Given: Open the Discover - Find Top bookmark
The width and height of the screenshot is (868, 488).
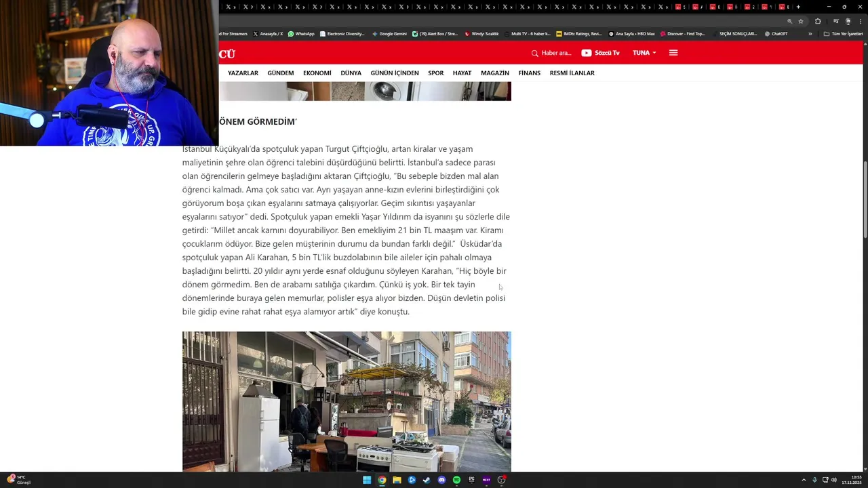Looking at the screenshot, I should [683, 34].
